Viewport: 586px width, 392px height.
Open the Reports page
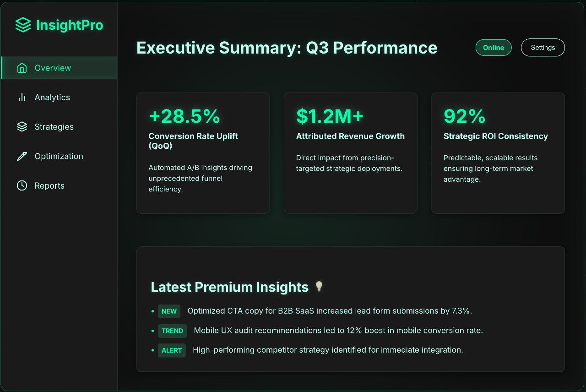point(49,185)
